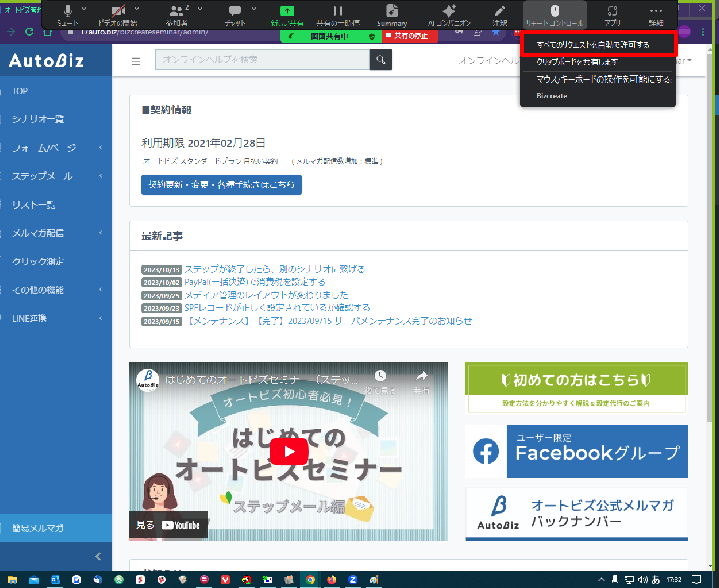Screen dimensions: 719x588
Task: Open the Zoom more options ellipsis
Action: [656, 10]
